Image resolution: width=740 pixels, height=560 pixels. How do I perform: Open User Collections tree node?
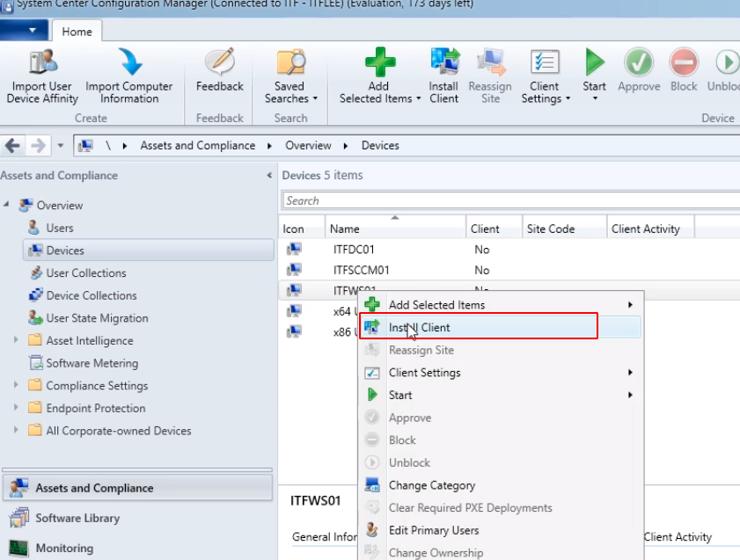tap(86, 273)
